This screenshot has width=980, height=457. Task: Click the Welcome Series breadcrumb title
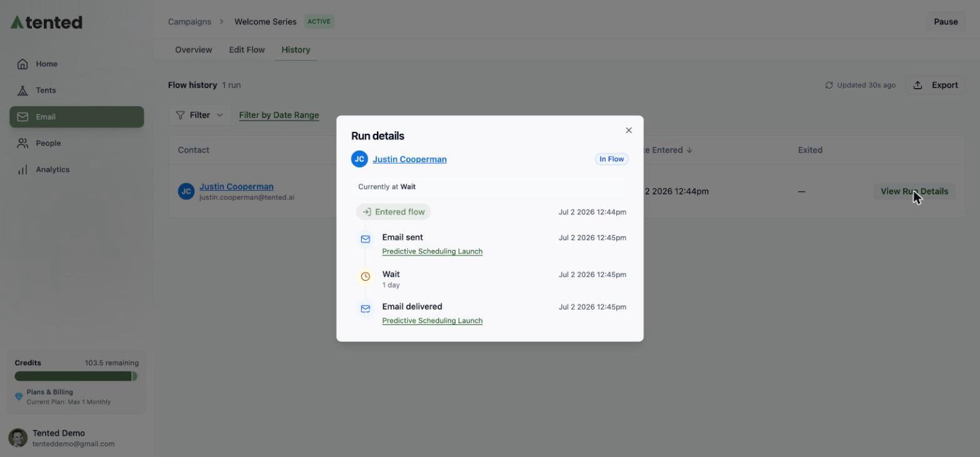[x=266, y=21]
